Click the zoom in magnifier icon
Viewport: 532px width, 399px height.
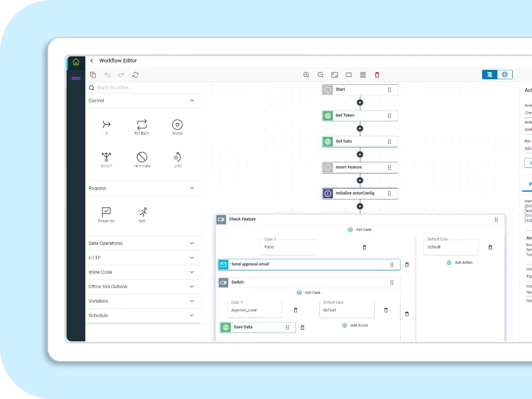306,75
